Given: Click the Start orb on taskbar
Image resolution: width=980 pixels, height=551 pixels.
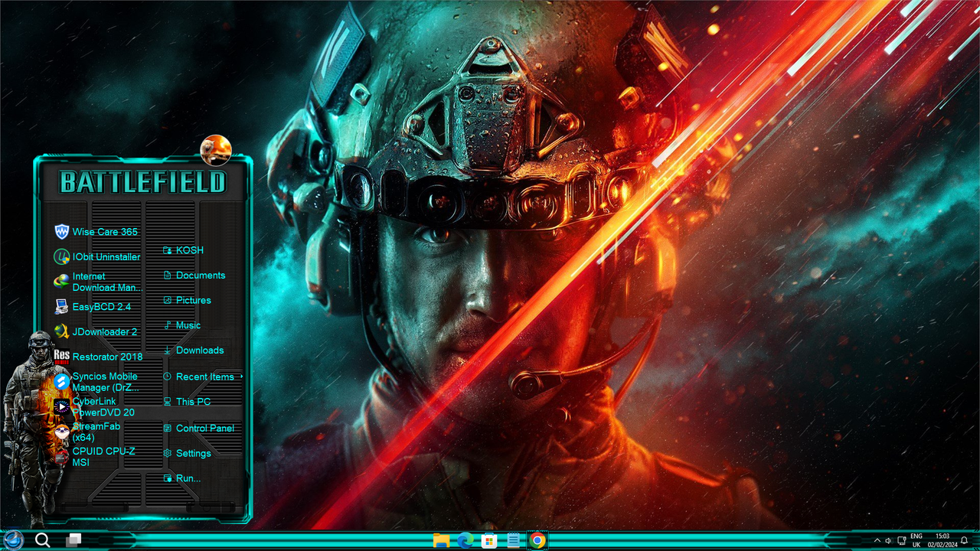Looking at the screenshot, I should click(x=13, y=540).
